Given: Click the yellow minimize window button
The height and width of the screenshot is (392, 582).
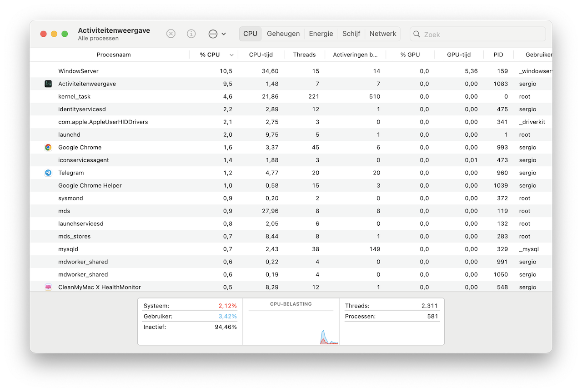Looking at the screenshot, I should point(54,34).
